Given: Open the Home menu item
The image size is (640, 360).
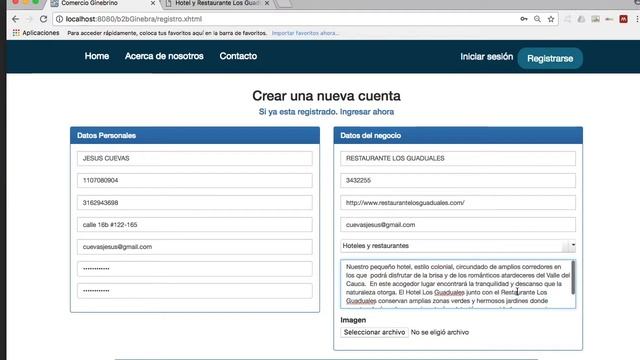Looking at the screenshot, I should pyautogui.click(x=97, y=56).
